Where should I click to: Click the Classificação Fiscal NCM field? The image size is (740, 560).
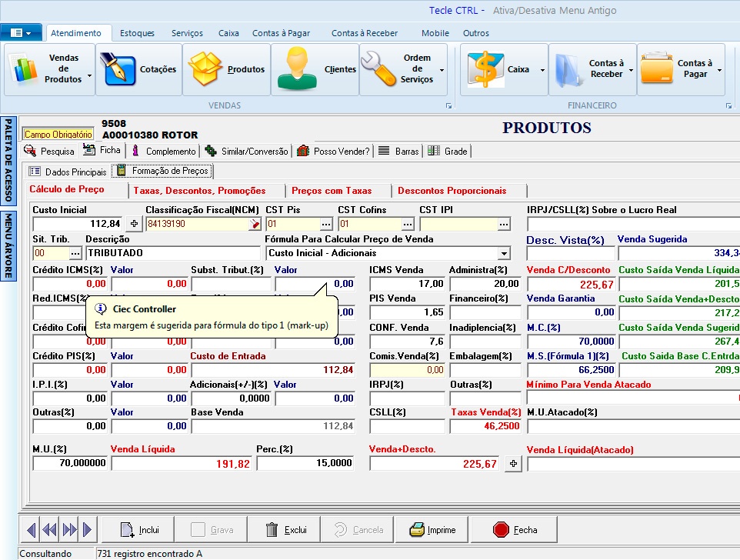tap(196, 224)
